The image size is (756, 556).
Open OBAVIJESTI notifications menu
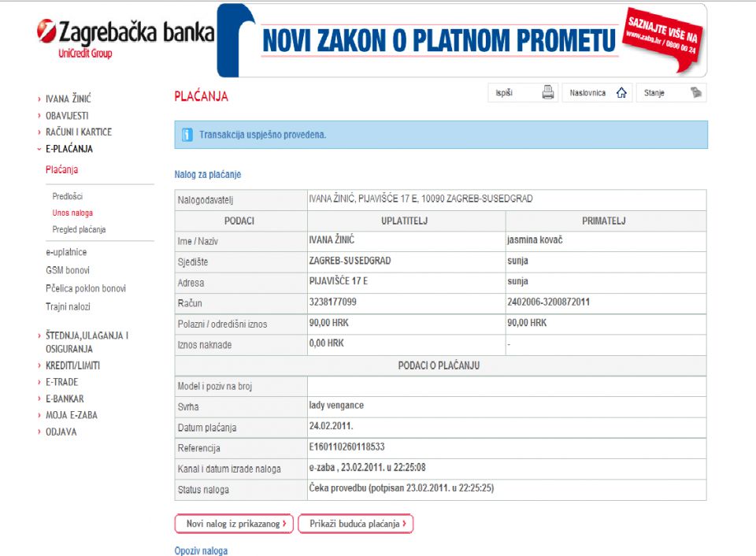[x=67, y=116]
